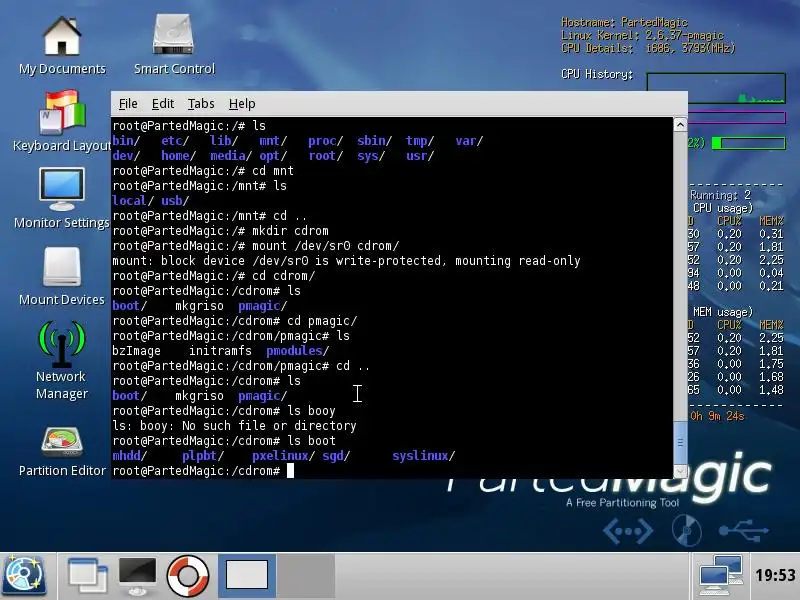The image size is (800, 600).
Task: Open the Parted Magic start menu button
Action: (24, 576)
